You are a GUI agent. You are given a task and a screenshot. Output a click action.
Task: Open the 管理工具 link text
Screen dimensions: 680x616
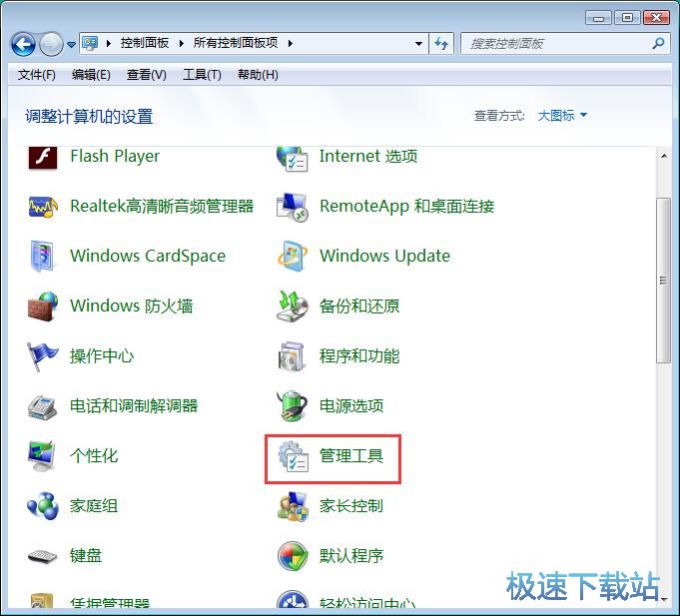pos(351,456)
